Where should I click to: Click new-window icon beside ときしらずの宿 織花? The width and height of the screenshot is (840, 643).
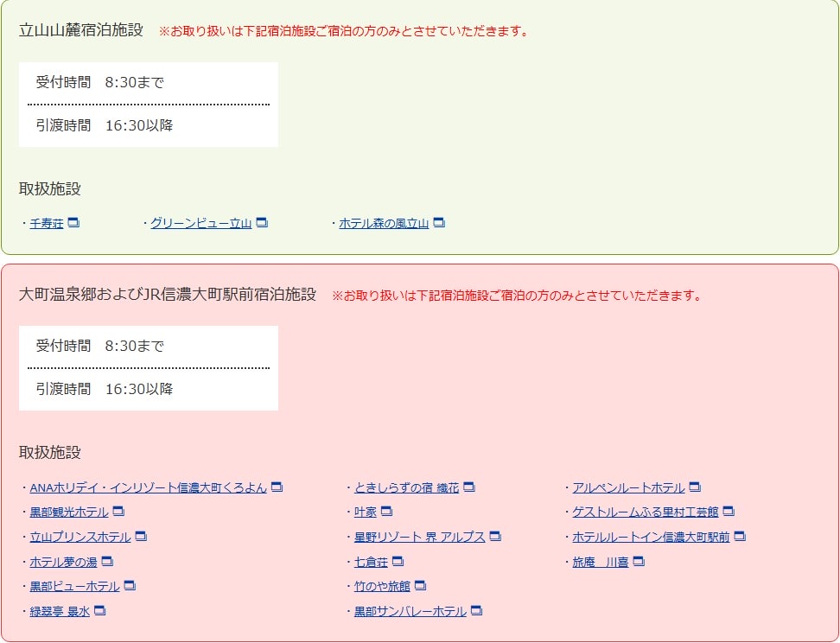tap(469, 487)
